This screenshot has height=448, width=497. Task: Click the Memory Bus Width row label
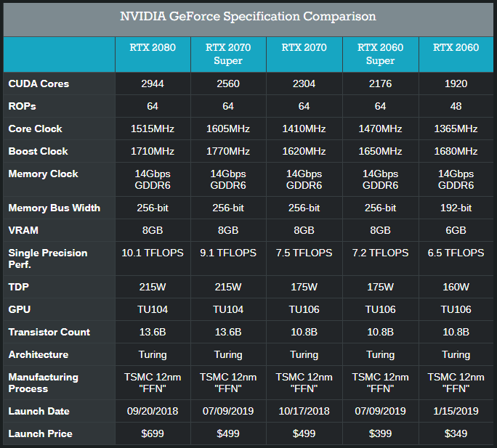tap(54, 208)
